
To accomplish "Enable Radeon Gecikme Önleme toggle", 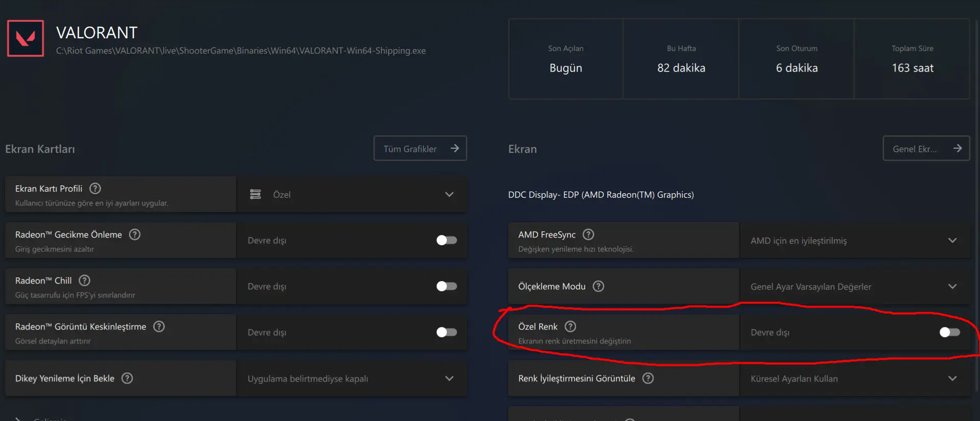I will coord(447,240).
